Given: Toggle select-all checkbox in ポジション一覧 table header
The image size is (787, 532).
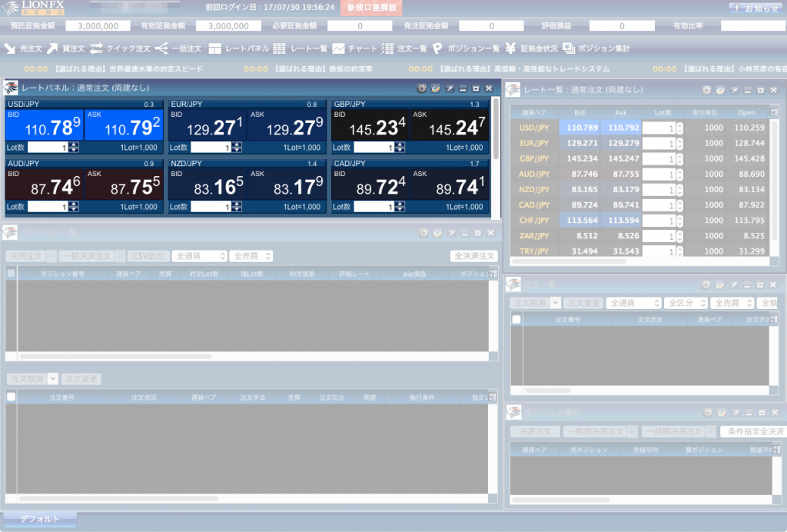Looking at the screenshot, I should [11, 273].
